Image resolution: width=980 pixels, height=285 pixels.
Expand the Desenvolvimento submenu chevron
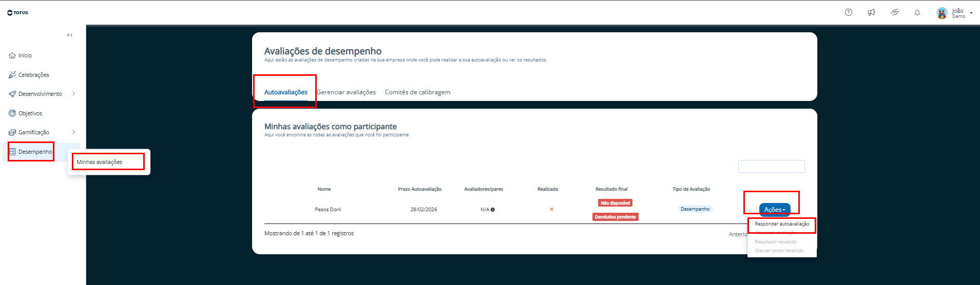(74, 94)
